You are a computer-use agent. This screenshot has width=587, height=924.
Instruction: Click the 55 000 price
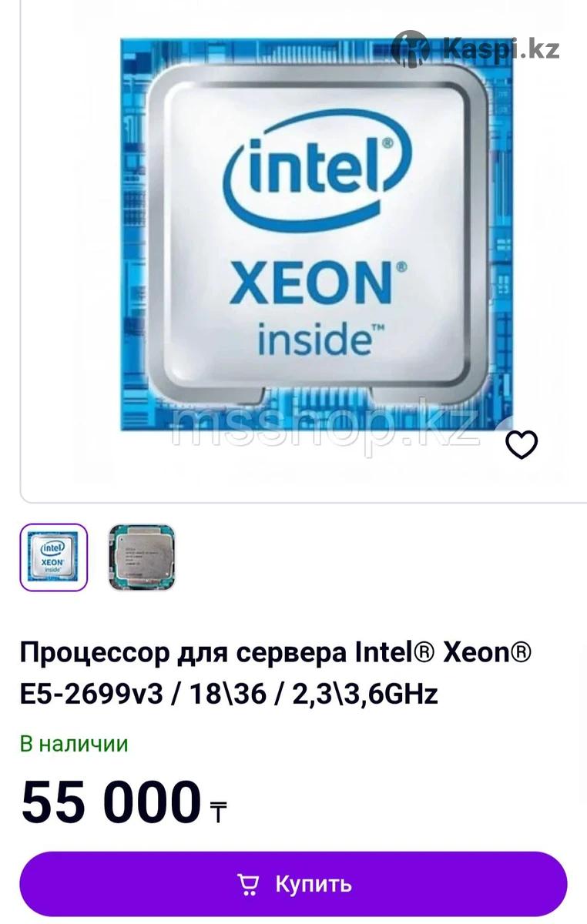111,802
